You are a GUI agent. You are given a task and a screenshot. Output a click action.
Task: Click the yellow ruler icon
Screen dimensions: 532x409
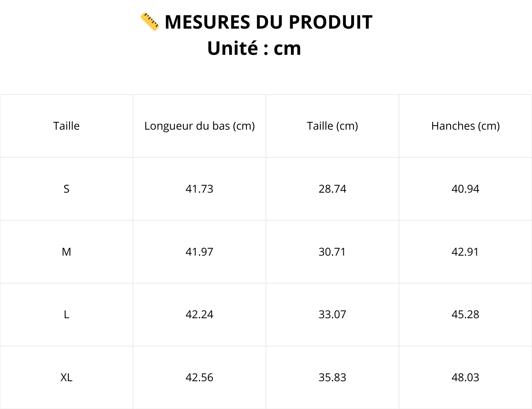149,22
